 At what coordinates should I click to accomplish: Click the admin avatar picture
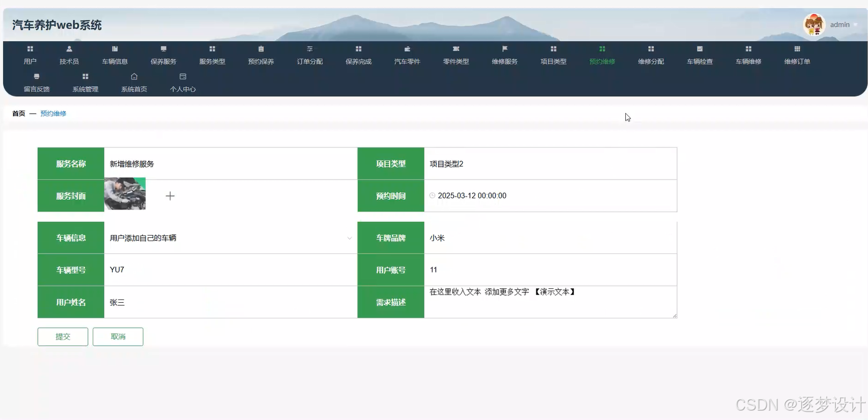814,24
